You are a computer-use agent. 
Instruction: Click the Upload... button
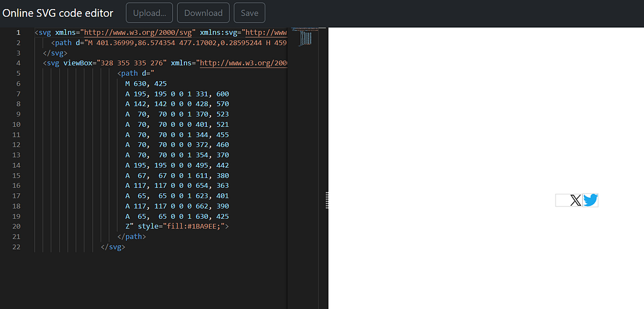(x=149, y=13)
